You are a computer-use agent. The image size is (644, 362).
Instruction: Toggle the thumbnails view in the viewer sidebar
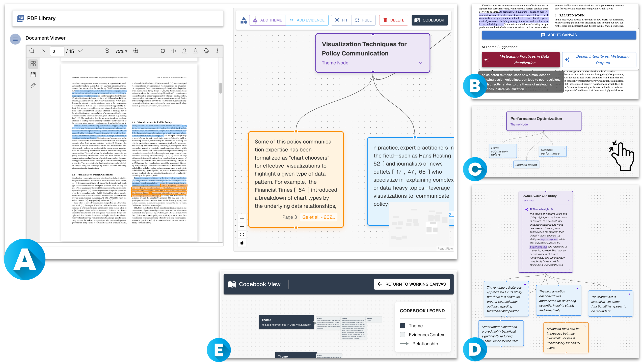(33, 64)
